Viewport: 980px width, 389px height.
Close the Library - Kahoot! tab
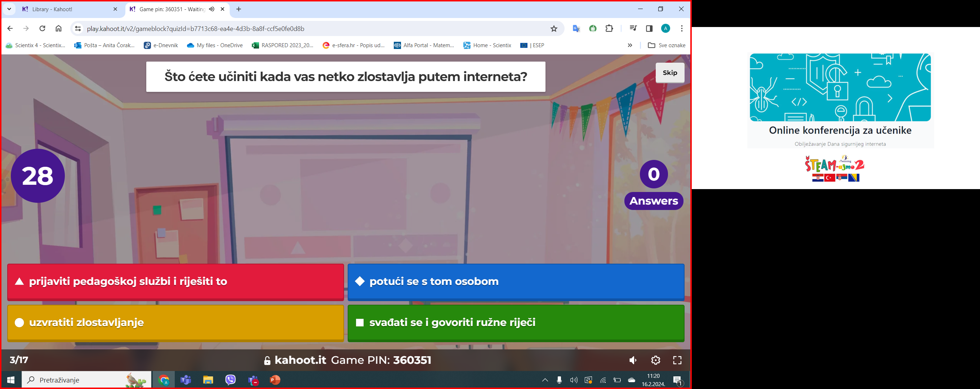115,9
